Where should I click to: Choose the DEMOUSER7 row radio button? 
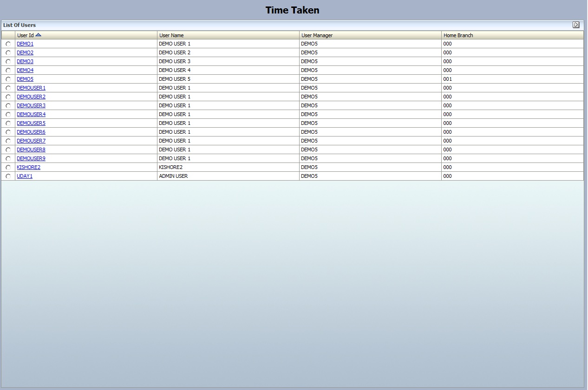pyautogui.click(x=8, y=141)
